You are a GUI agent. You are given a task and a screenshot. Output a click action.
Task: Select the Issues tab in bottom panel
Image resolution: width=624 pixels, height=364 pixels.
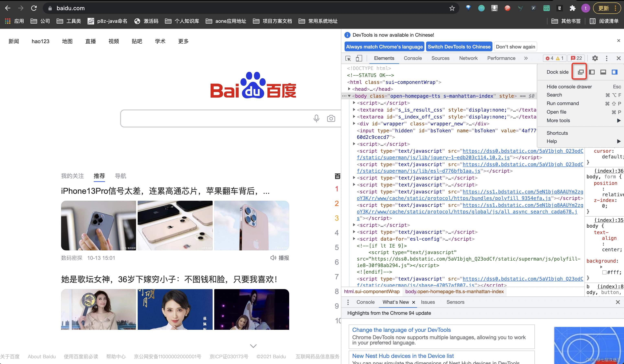[x=428, y=302]
